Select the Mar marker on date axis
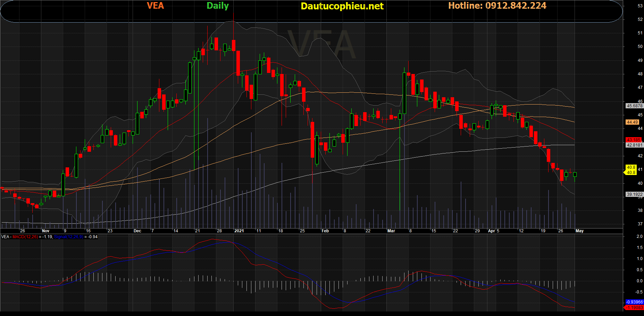Viewport: 644px width, 316px height. [391, 231]
